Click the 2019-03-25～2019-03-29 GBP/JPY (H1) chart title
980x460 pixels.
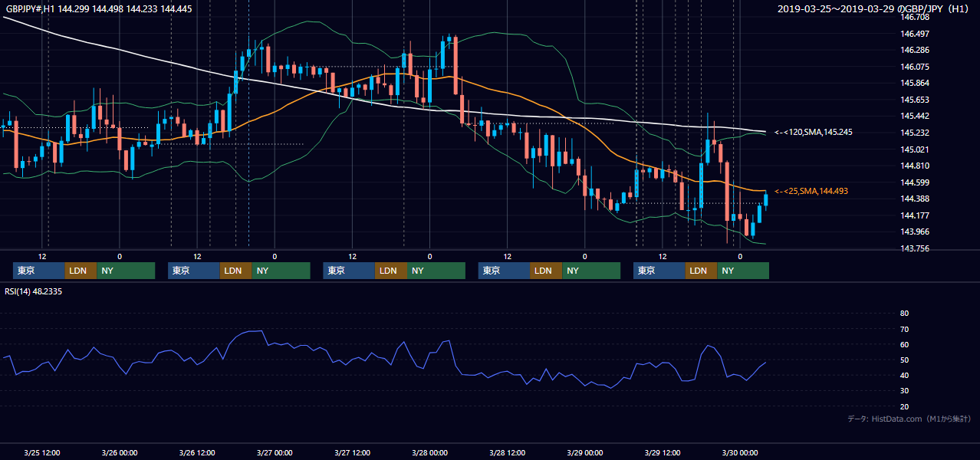873,9
